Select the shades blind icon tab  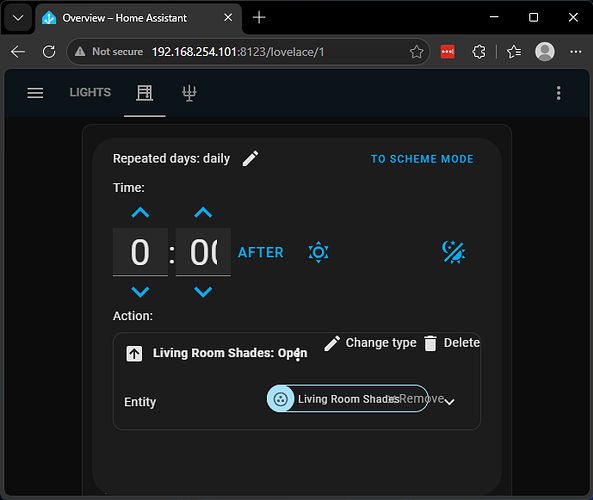point(145,93)
